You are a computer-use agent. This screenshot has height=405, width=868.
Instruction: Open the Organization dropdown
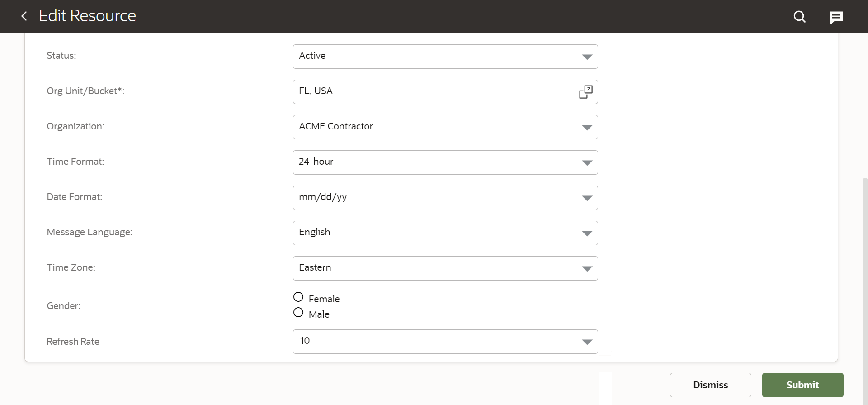445,127
